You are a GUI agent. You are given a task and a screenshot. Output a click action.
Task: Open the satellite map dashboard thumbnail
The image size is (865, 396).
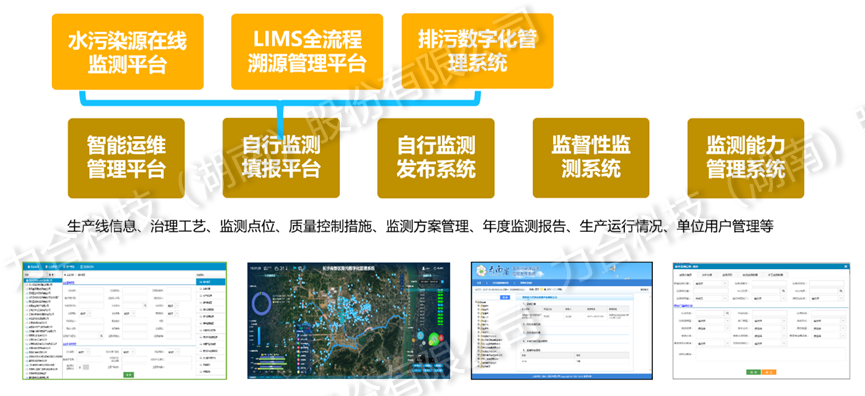coord(349,321)
